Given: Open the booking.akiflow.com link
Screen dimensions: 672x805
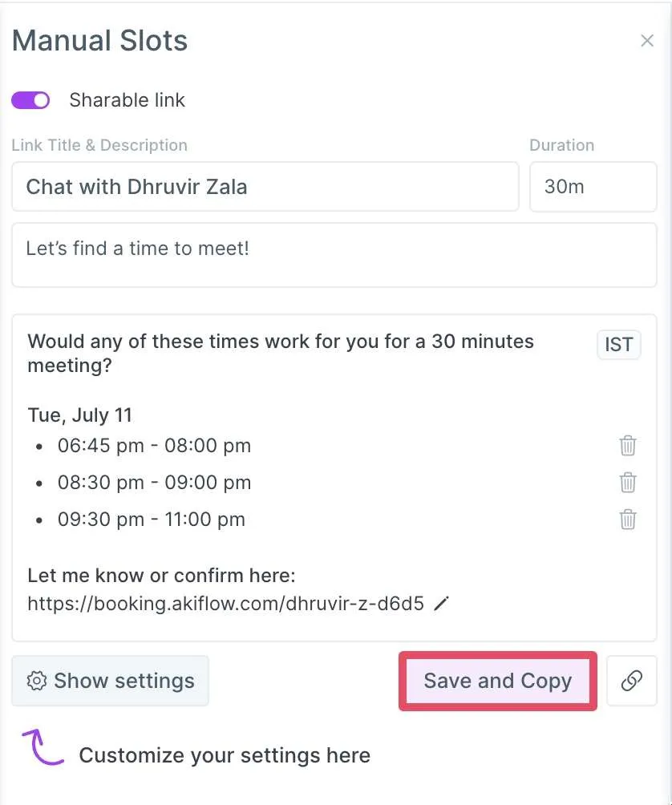Looking at the screenshot, I should point(226,603).
